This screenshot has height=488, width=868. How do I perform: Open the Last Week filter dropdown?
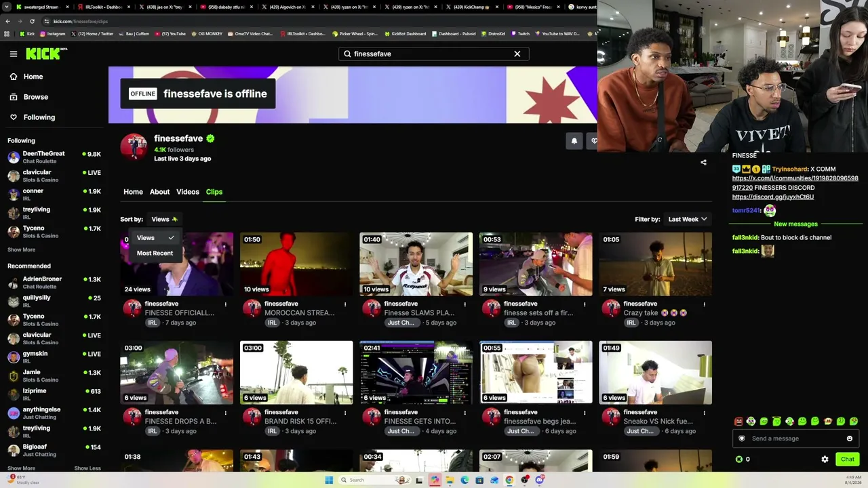pyautogui.click(x=688, y=219)
